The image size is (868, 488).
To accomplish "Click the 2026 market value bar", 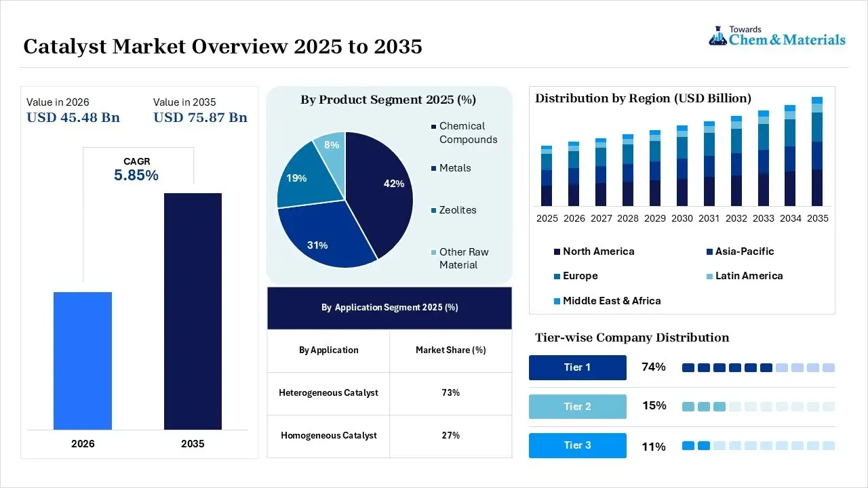I will point(83,361).
